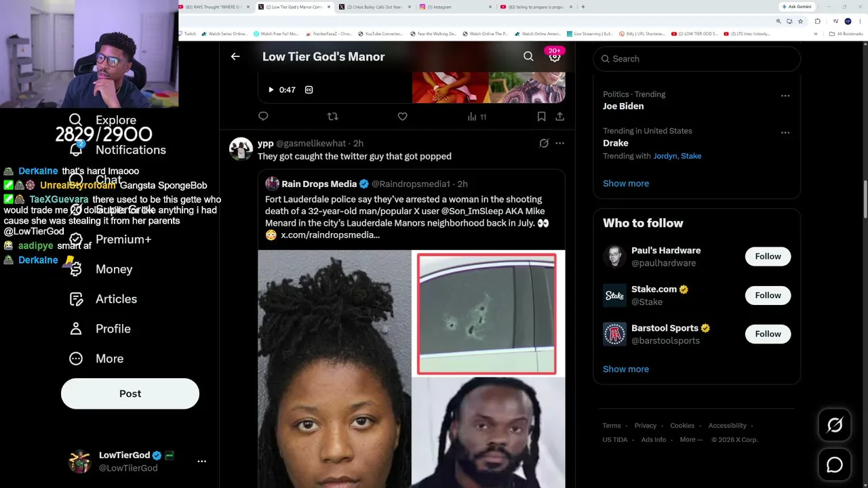Open the Cookies footer link
The image size is (868, 488).
[x=682, y=426]
